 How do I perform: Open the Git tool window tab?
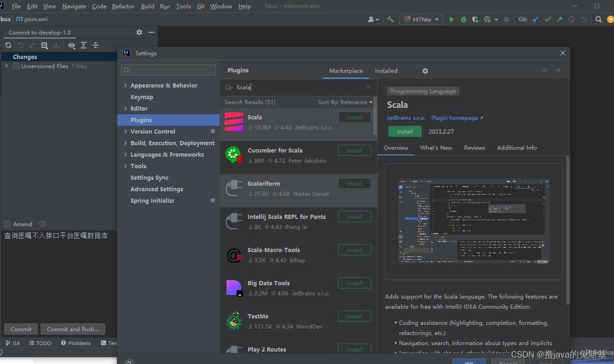13,343
